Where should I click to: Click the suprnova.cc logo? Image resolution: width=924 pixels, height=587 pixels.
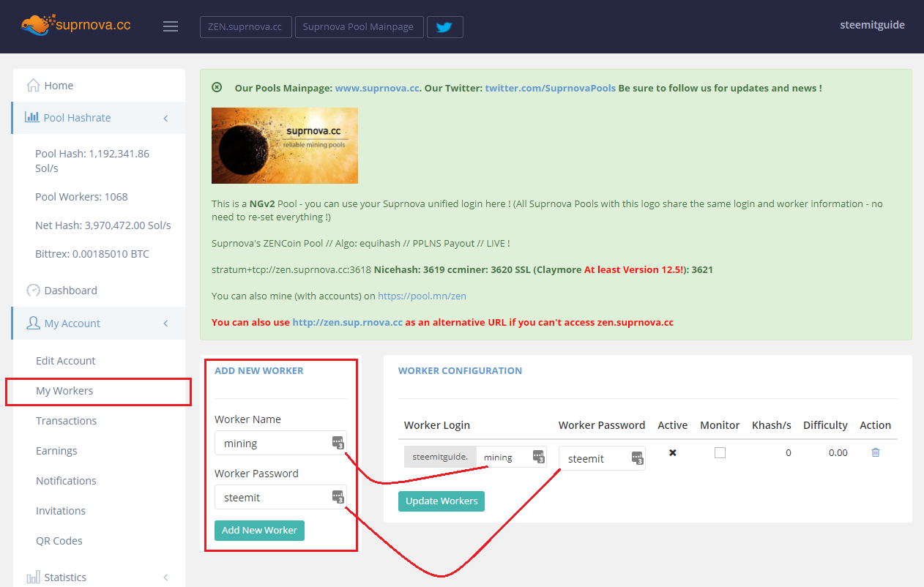pos(76,25)
